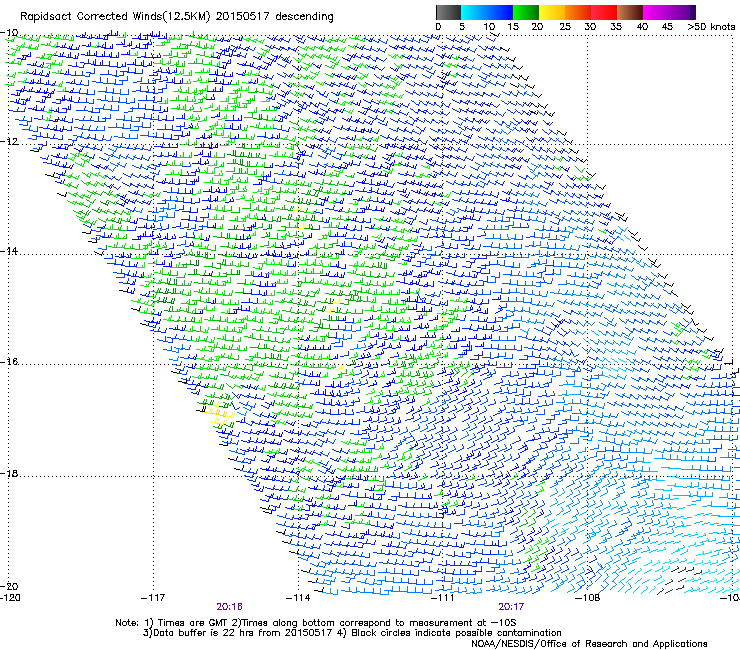Click the '-14' latitude axis label
This screenshot has width=740, height=650.
(x=9, y=251)
